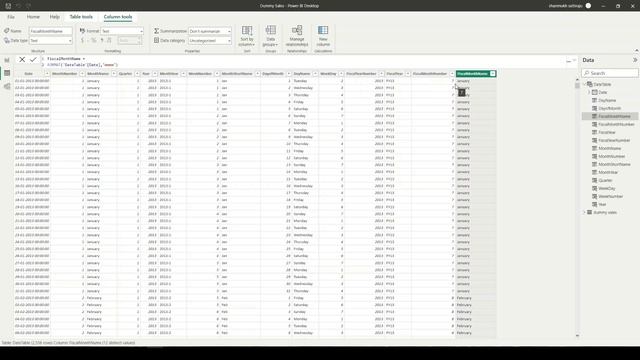Select the FiscalYear field in Data pane

pos(607,133)
